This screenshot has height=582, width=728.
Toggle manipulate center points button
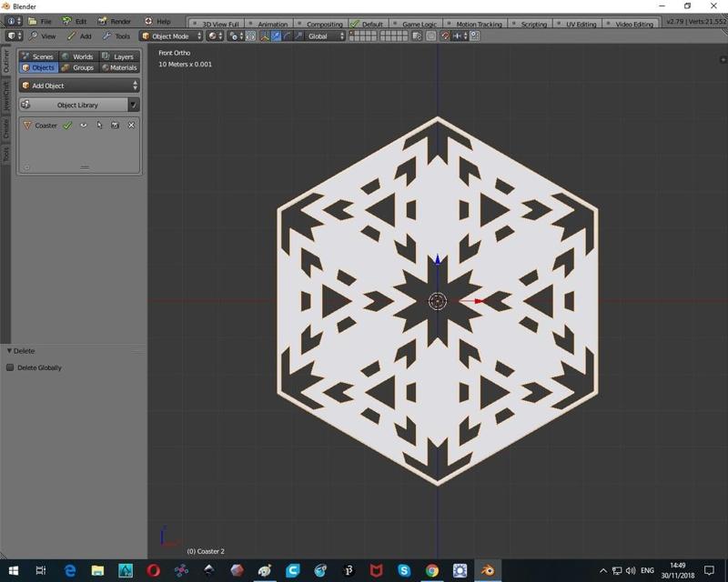(250, 35)
